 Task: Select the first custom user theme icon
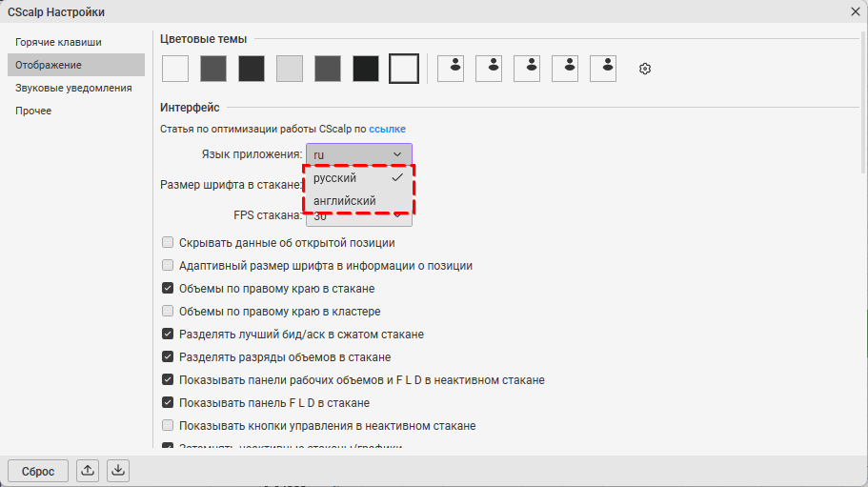pyautogui.click(x=451, y=68)
